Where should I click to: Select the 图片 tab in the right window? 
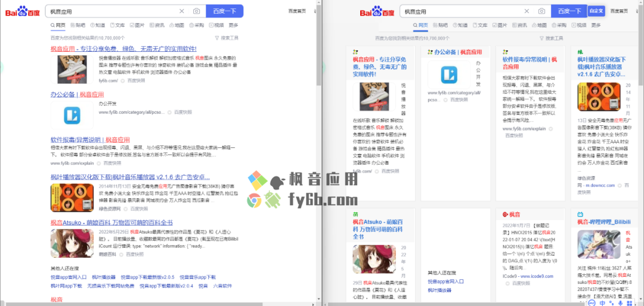coord(500,26)
